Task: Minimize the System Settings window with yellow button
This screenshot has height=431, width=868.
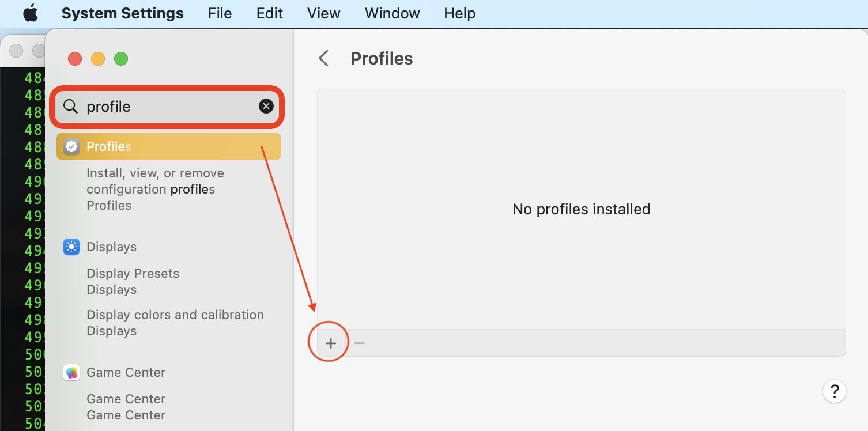Action: coord(98,58)
